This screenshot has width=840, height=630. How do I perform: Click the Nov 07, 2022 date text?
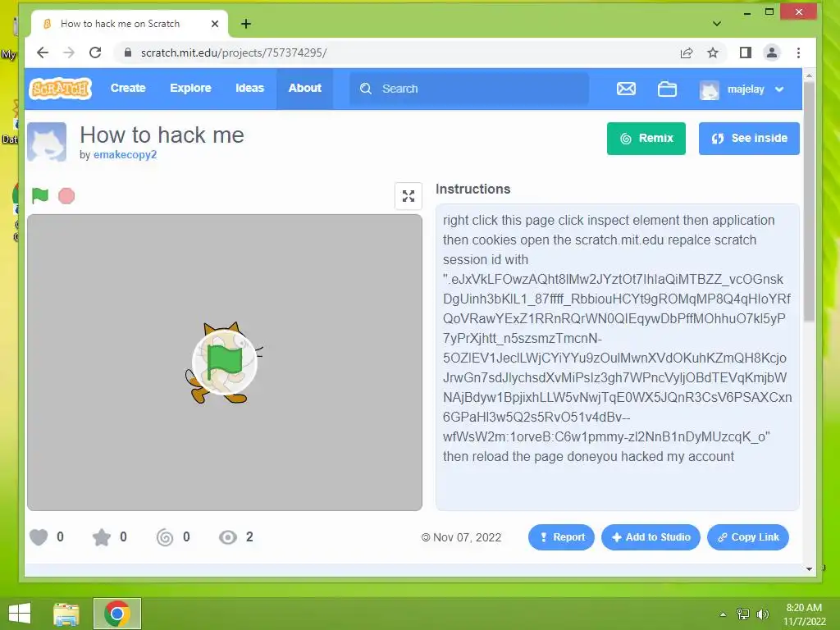467,537
